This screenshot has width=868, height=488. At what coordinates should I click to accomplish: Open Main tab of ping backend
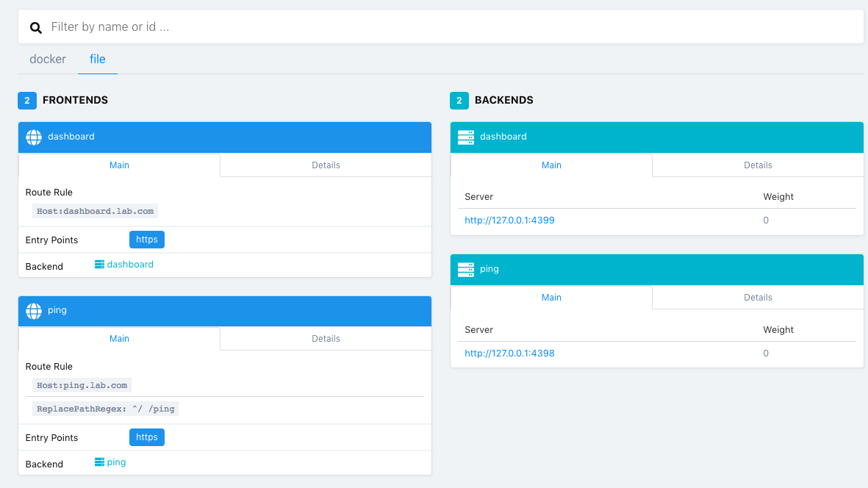[x=551, y=297]
